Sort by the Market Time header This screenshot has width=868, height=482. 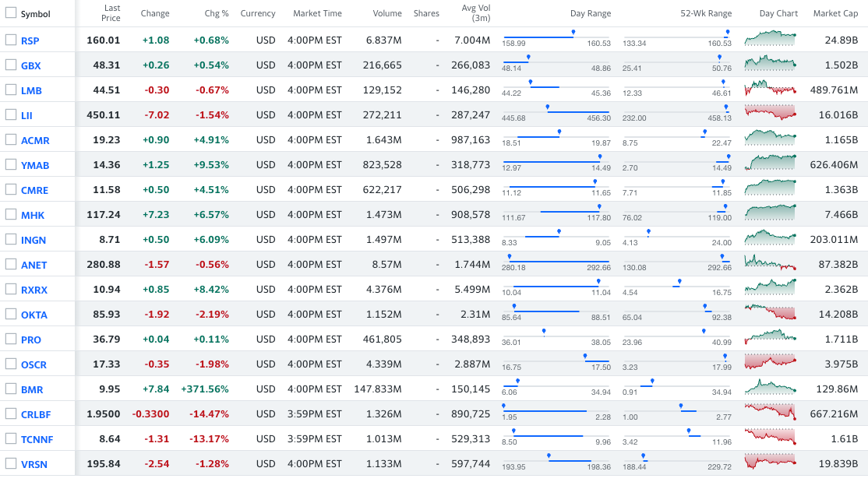pyautogui.click(x=317, y=13)
